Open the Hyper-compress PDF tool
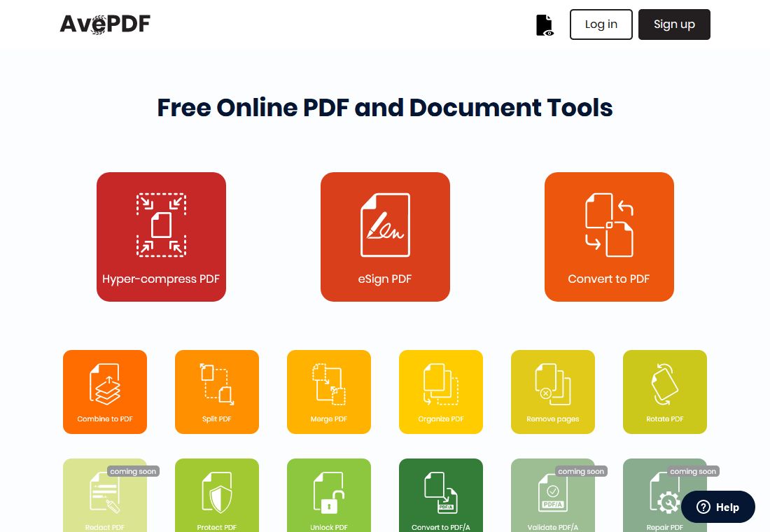The height and width of the screenshot is (532, 770). 161,237
